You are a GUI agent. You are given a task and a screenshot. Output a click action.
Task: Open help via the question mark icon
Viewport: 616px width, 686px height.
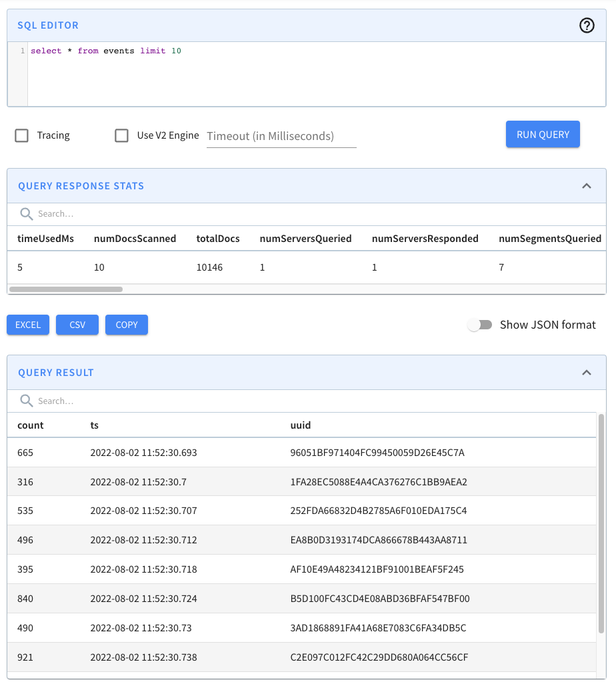tap(586, 25)
